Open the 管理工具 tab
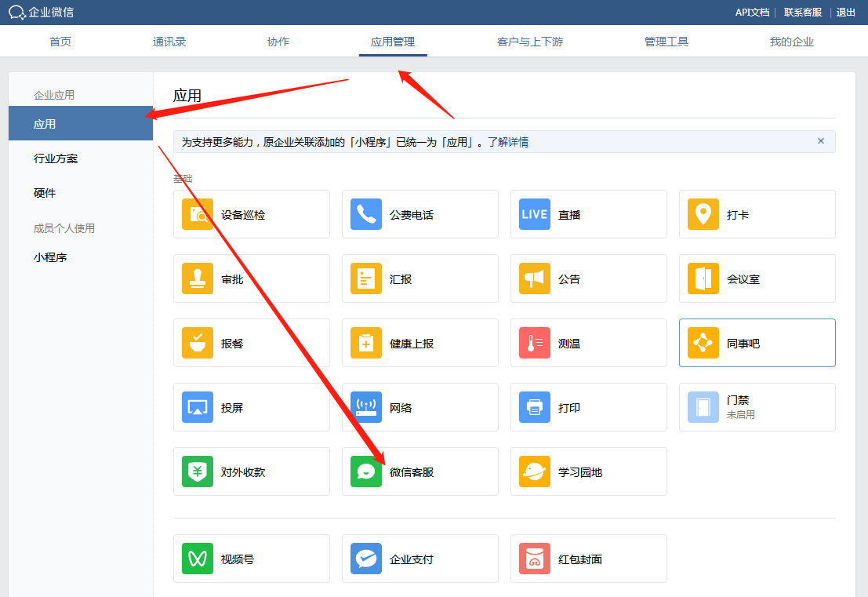 tap(666, 42)
